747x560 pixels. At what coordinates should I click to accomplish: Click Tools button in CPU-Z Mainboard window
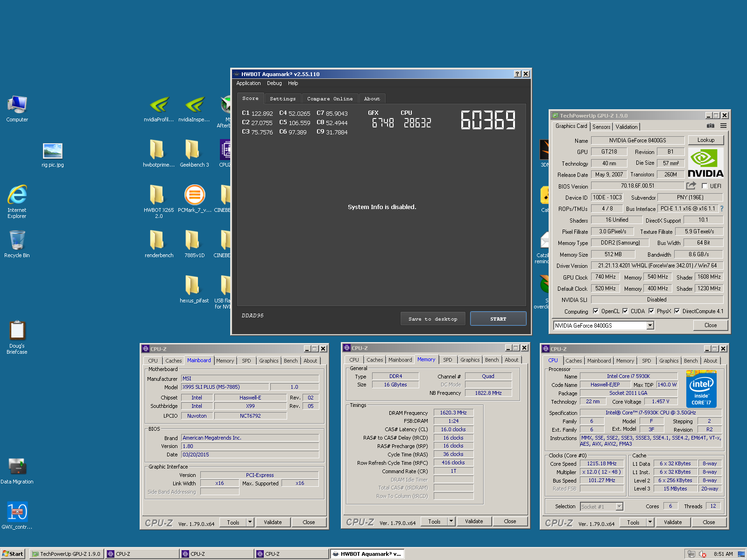(233, 522)
